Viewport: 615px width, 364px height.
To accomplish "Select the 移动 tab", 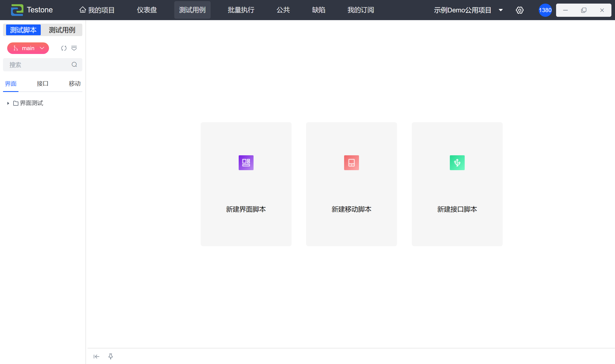I will (x=75, y=84).
